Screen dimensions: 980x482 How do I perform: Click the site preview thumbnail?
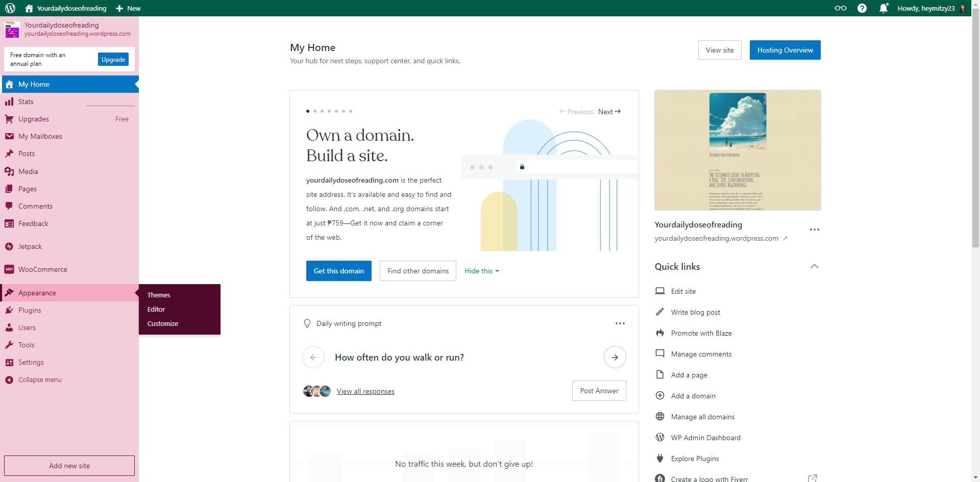(738, 150)
